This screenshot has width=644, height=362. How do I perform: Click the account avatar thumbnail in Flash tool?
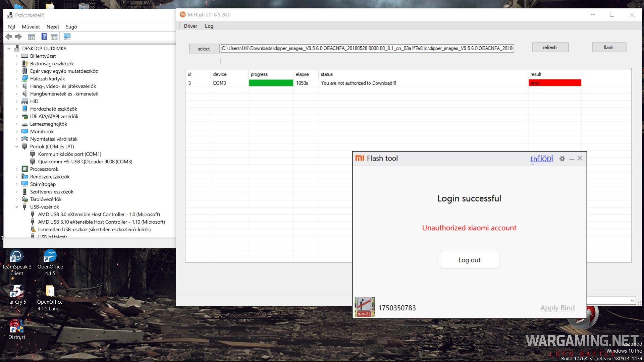365,307
